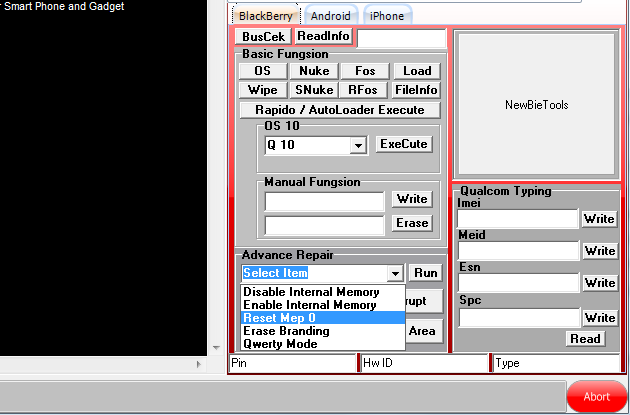Click the Advance Repair Select Item dropdown arrow
The width and height of the screenshot is (630, 415).
(395, 274)
